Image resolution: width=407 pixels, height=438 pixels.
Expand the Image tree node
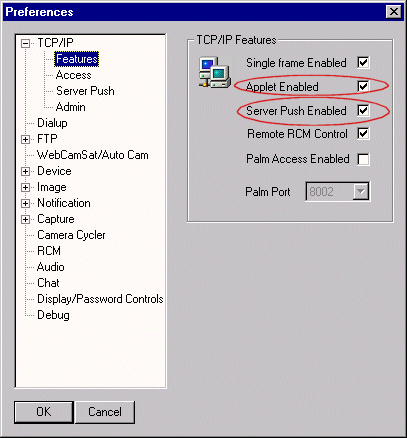(25, 187)
